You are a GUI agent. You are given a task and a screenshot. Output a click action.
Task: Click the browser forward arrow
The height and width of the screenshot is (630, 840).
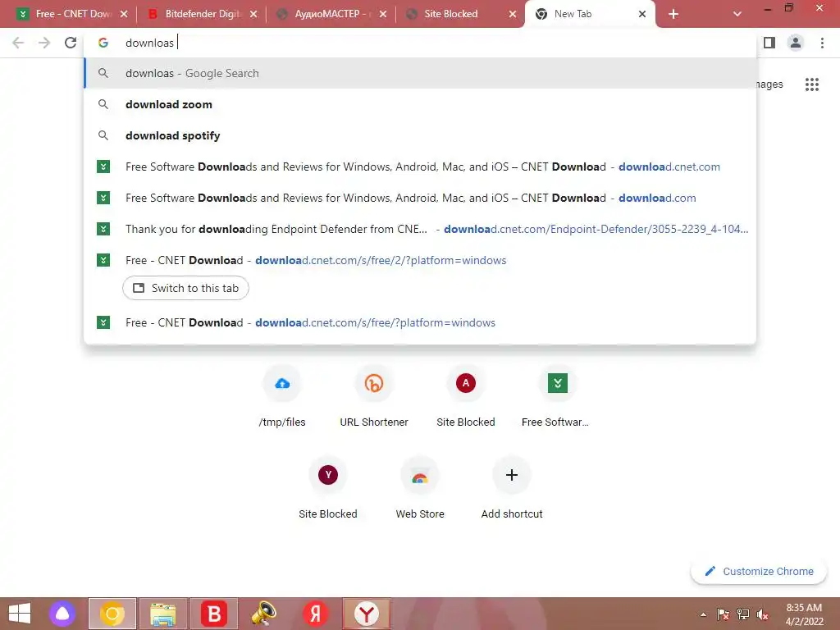[44, 43]
